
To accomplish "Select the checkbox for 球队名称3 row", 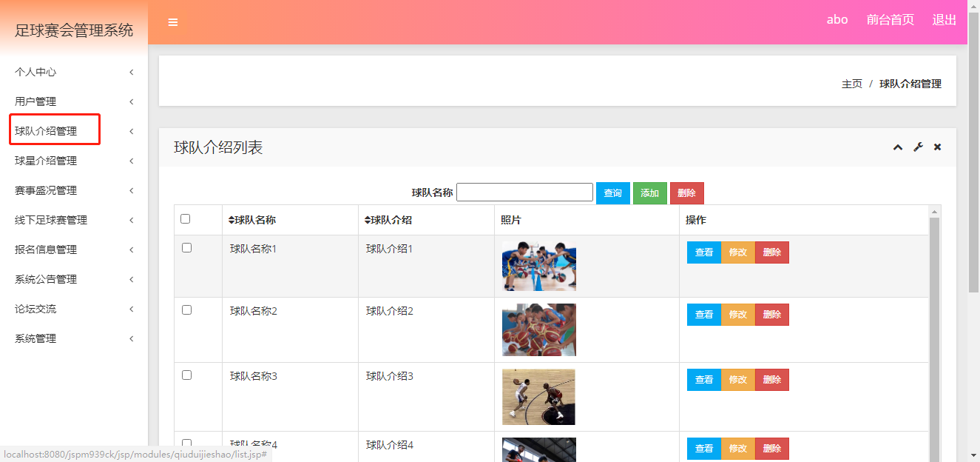I will 186,375.
